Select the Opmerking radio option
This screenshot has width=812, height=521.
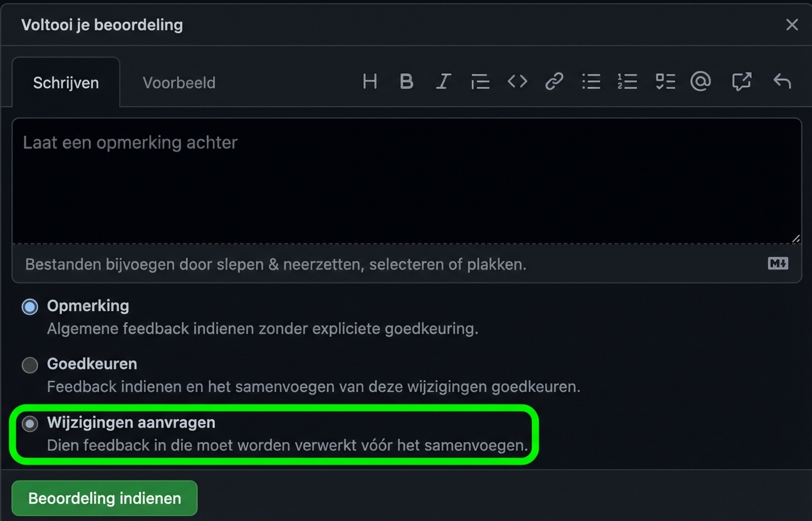29,306
